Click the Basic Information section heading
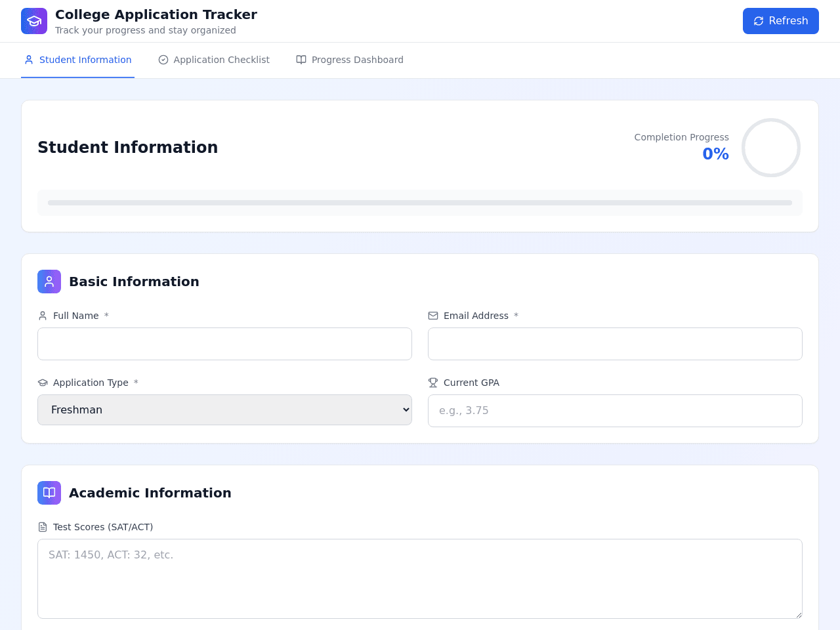Viewport: 840px width, 630px height. pos(134,282)
